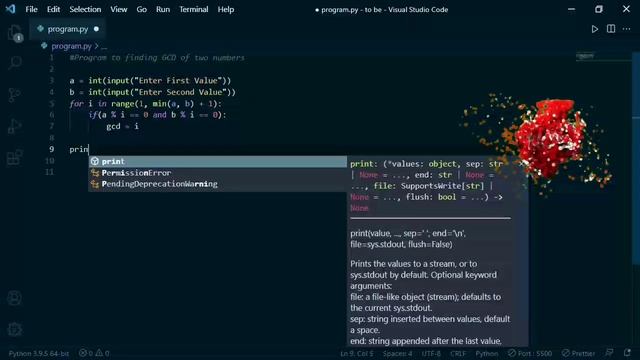640x360 pixels.
Task: Open the Run menu
Action: pyautogui.click(x=163, y=9)
